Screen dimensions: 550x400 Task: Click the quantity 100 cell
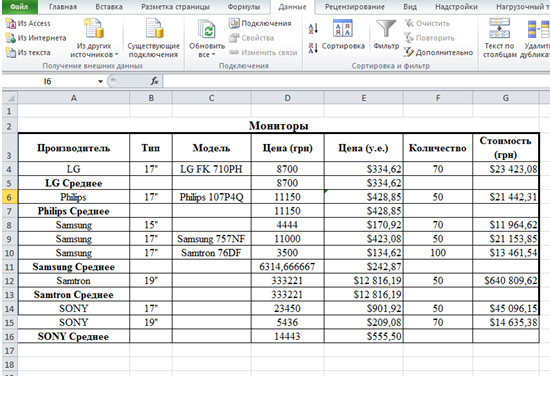(x=437, y=253)
